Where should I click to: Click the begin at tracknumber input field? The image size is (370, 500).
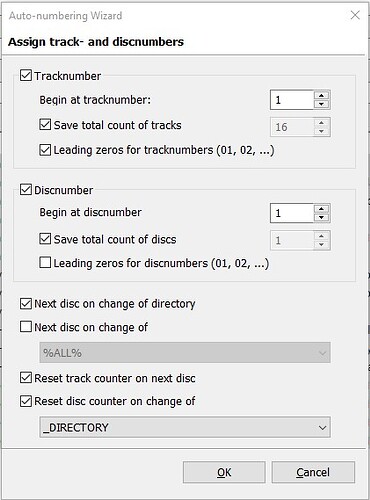[x=292, y=100]
